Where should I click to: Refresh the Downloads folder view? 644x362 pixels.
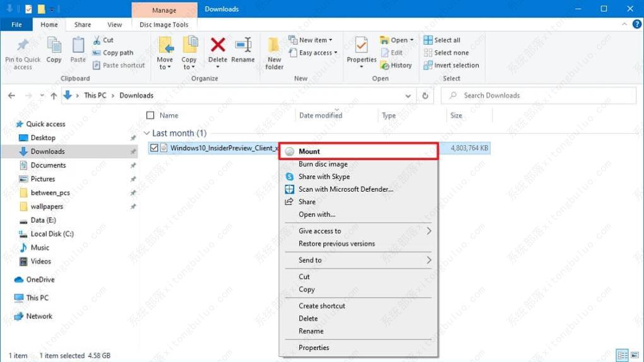[425, 96]
